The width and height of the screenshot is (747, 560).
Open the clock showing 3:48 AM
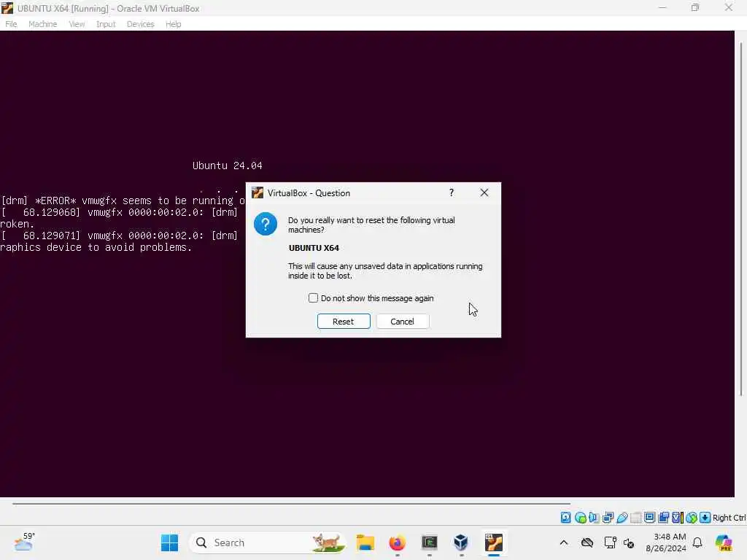point(666,542)
